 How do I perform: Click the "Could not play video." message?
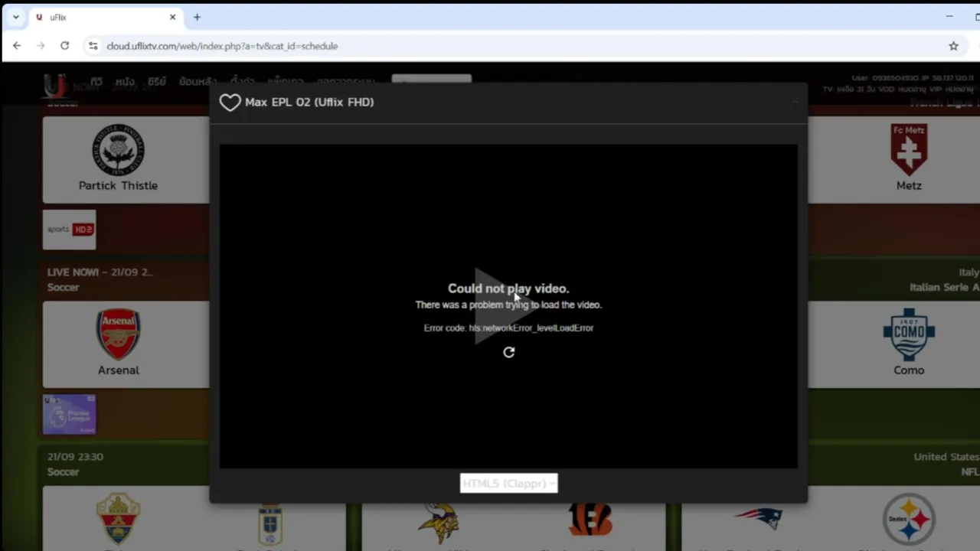coord(508,289)
